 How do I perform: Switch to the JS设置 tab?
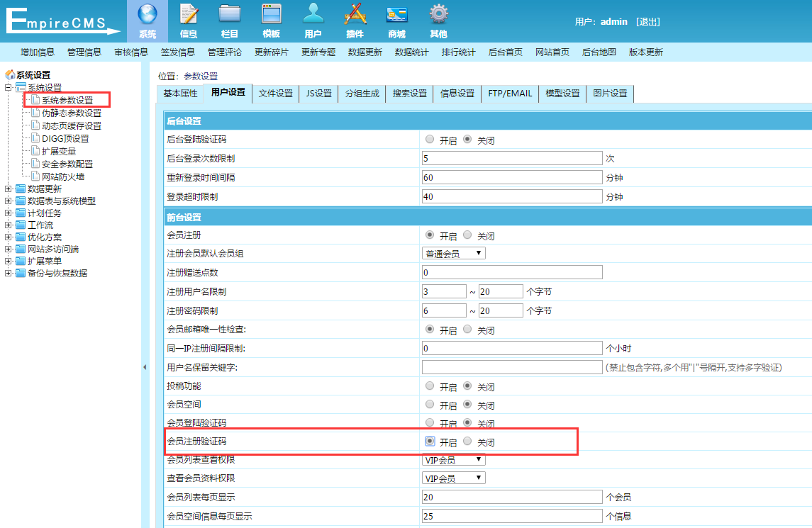[x=319, y=94]
